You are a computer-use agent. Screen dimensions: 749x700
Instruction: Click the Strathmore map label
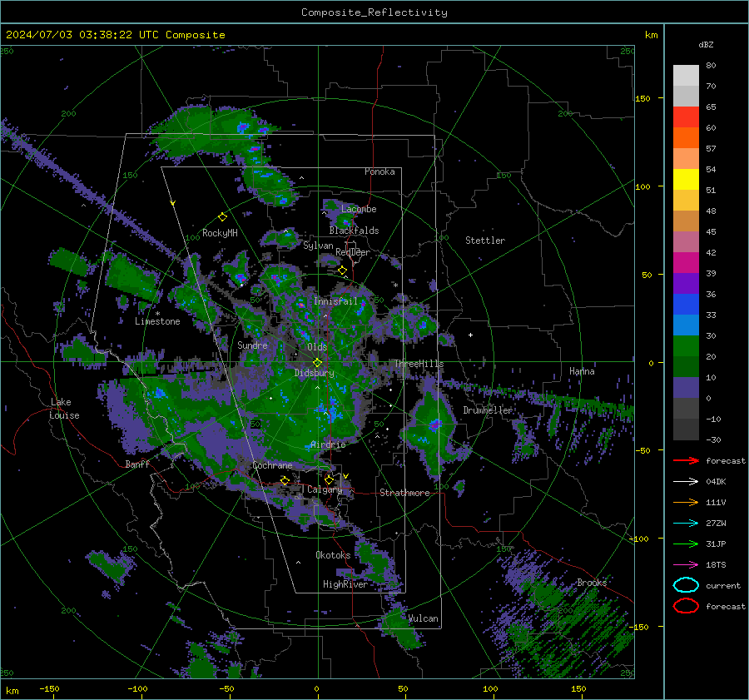404,493
